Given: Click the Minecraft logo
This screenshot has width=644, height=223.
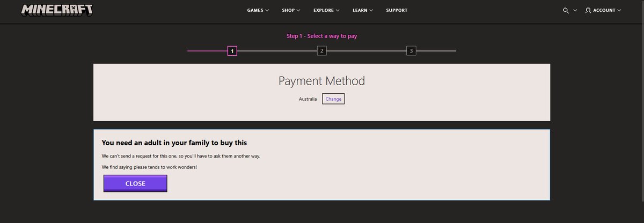Looking at the screenshot, I should click(x=57, y=11).
